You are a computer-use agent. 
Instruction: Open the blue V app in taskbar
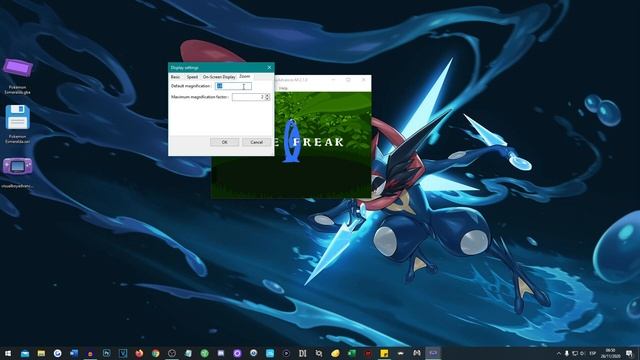[123, 353]
